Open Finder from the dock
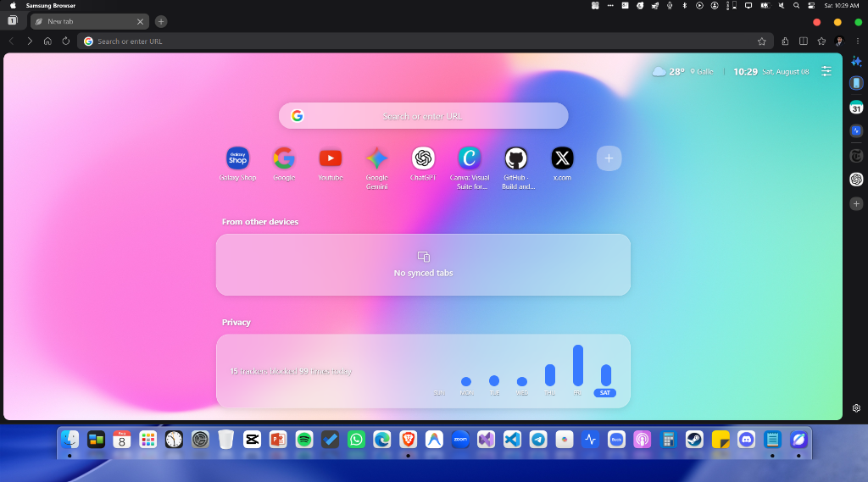Viewport: 868px width, 482px height. point(70,440)
